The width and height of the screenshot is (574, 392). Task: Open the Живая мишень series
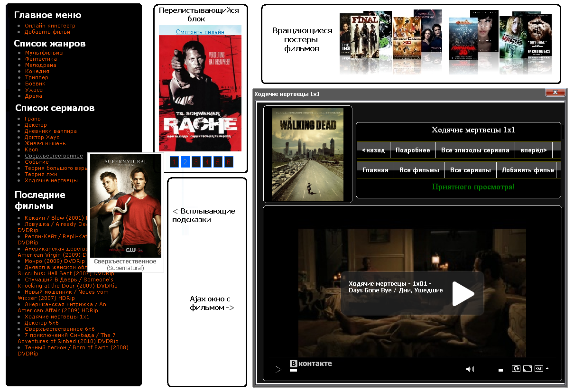coord(45,143)
